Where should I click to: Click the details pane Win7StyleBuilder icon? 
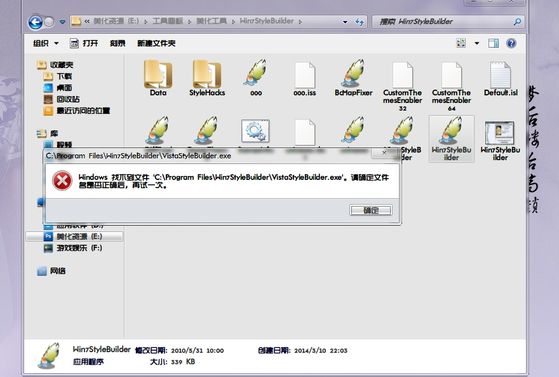[x=49, y=356]
